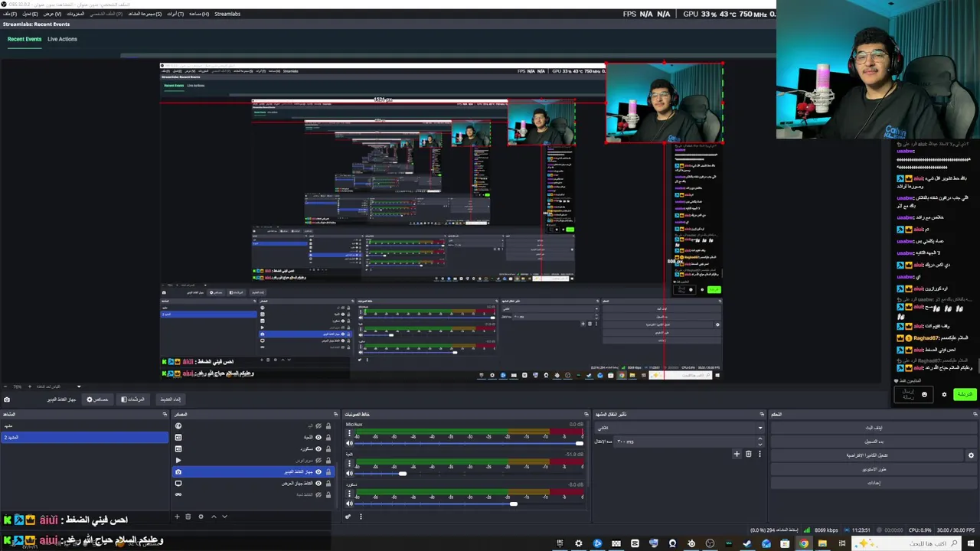Show the hidden game capture source eye

click(318, 494)
